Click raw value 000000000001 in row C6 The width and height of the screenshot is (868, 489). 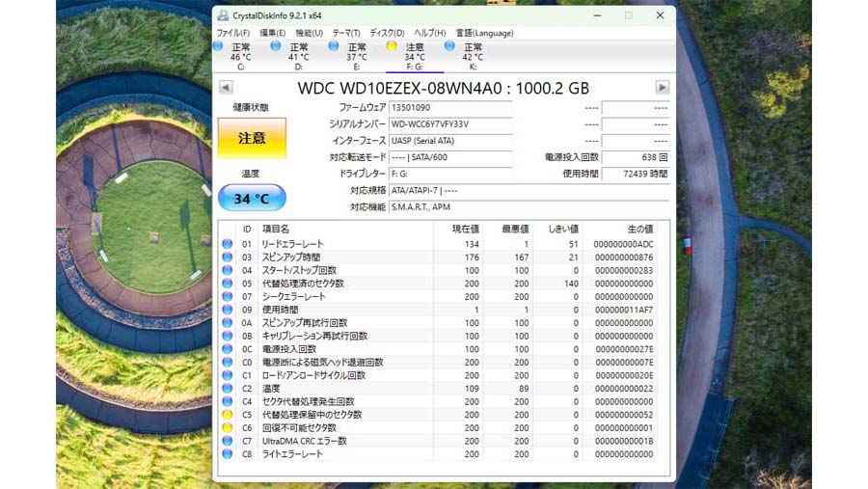click(x=624, y=428)
